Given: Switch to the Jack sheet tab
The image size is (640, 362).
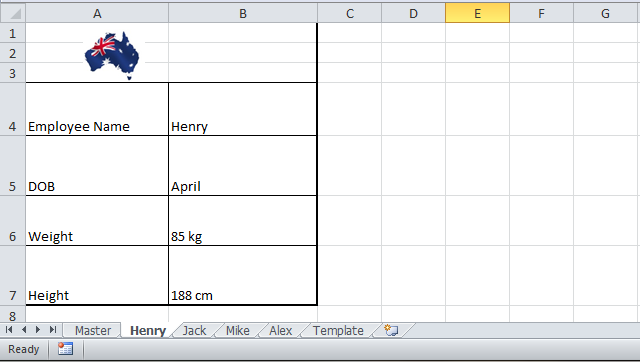Looking at the screenshot, I should coord(194,331).
